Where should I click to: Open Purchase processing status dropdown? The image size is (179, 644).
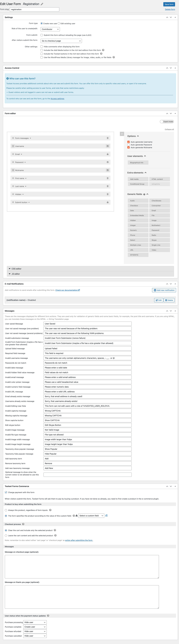[x=35, y=622]
